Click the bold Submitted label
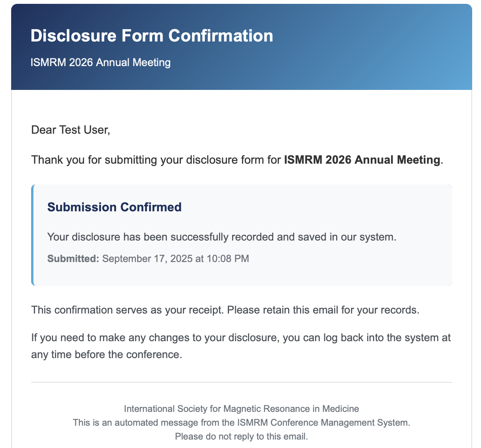 tap(73, 259)
